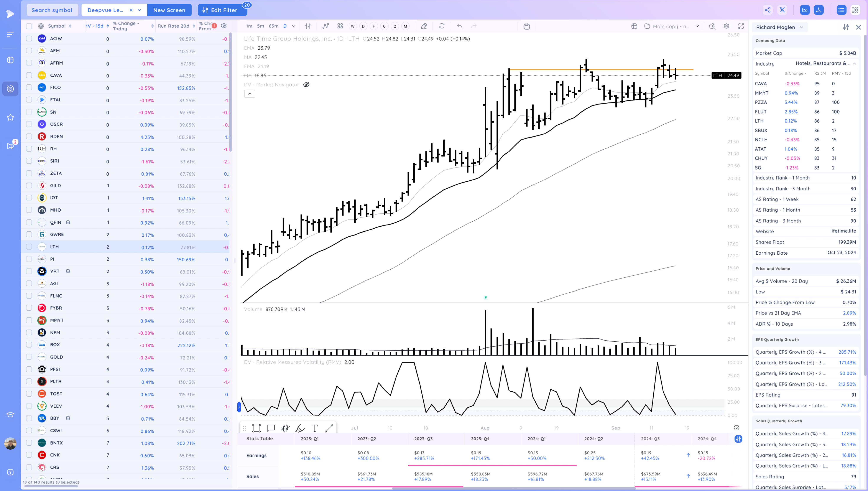Tick the checkbox next to CAVA
The height and width of the screenshot is (491, 868).
pos(29,75)
